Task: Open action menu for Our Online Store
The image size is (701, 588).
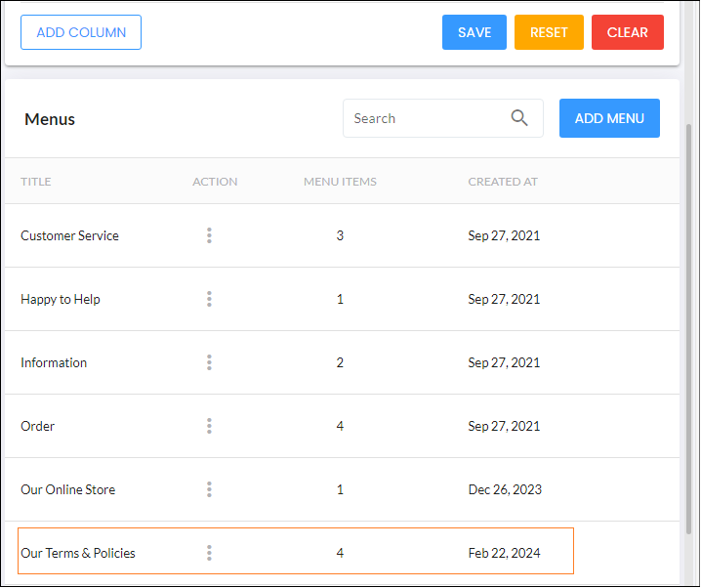Action: coord(209,489)
